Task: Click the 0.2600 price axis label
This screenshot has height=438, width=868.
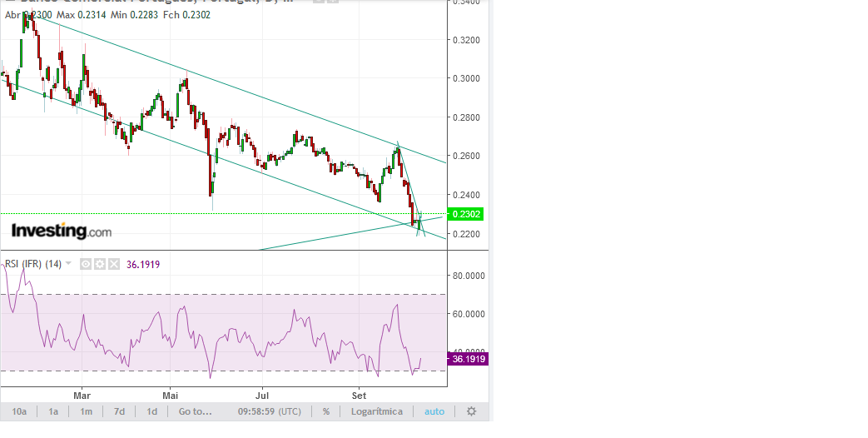Action: pyautogui.click(x=466, y=157)
